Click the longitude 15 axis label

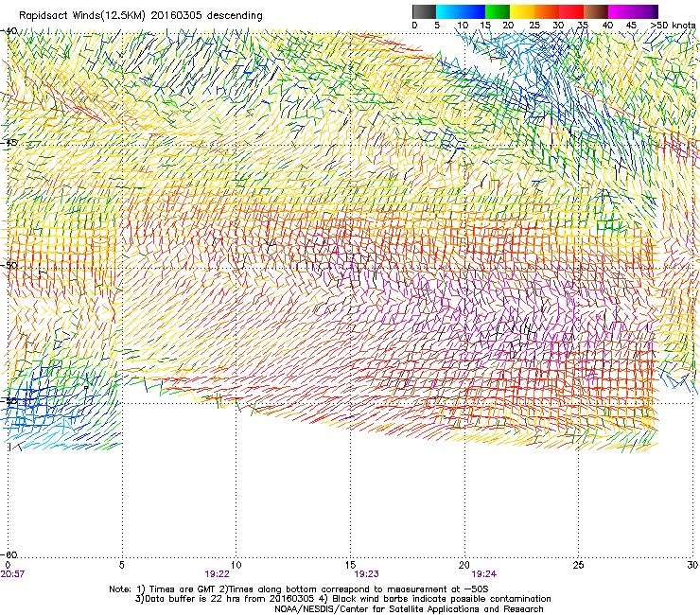[350, 565]
